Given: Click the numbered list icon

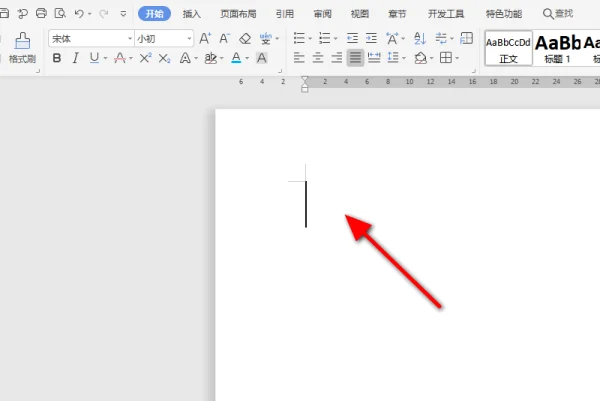Looking at the screenshot, I should coord(324,38).
